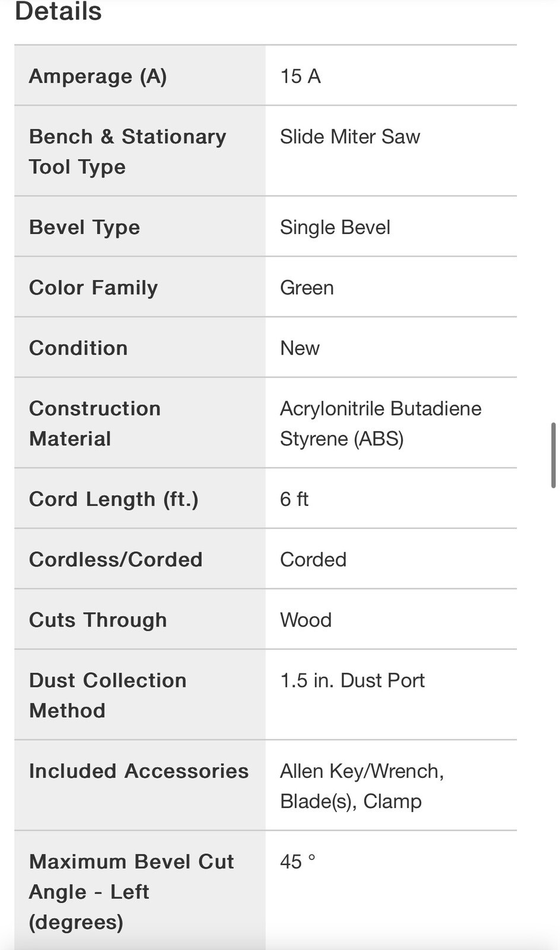This screenshot has height=950, width=560.
Task: Select Maximum Bevel Cut Angle - Left label
Action: 131,891
